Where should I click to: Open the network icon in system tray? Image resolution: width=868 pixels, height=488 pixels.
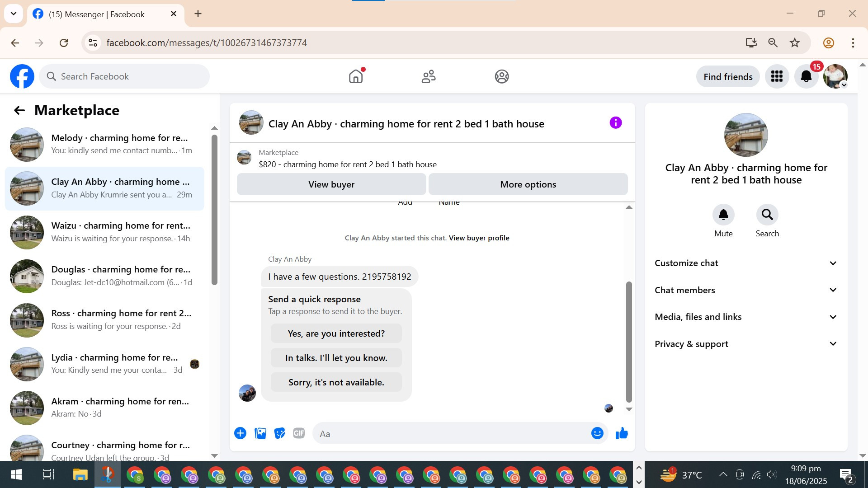tap(756, 474)
